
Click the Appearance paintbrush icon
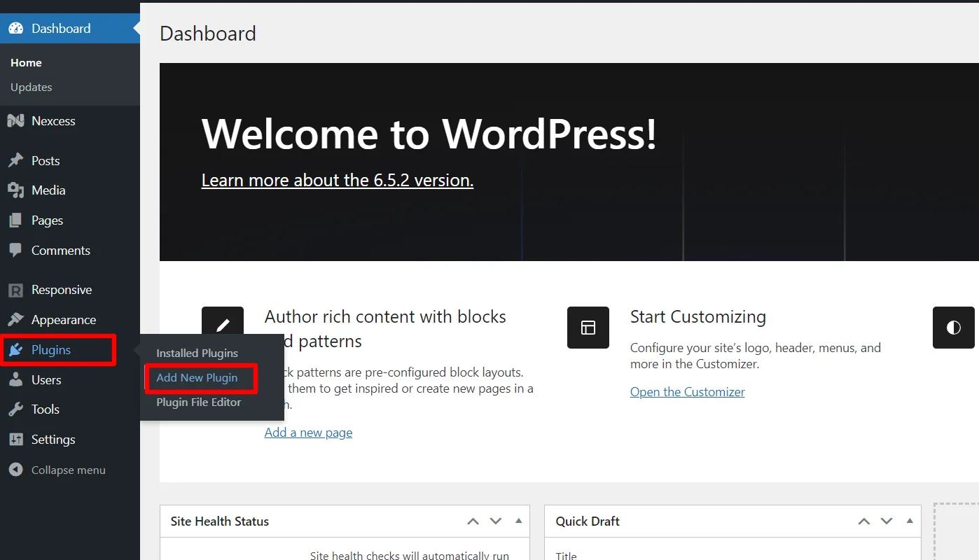pyautogui.click(x=15, y=320)
